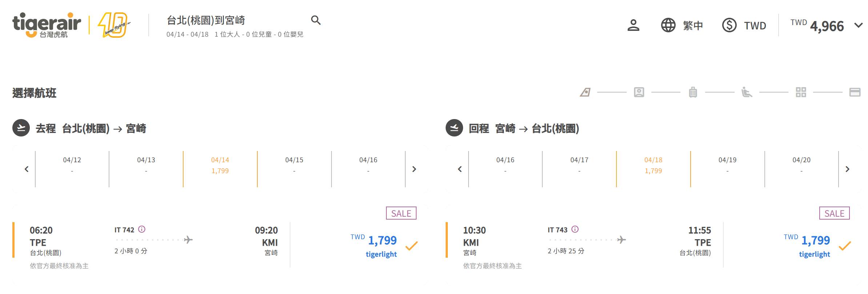Screen dimensions: 868x294
Task: Select outbound date 04/15 tab
Action: [x=294, y=166]
